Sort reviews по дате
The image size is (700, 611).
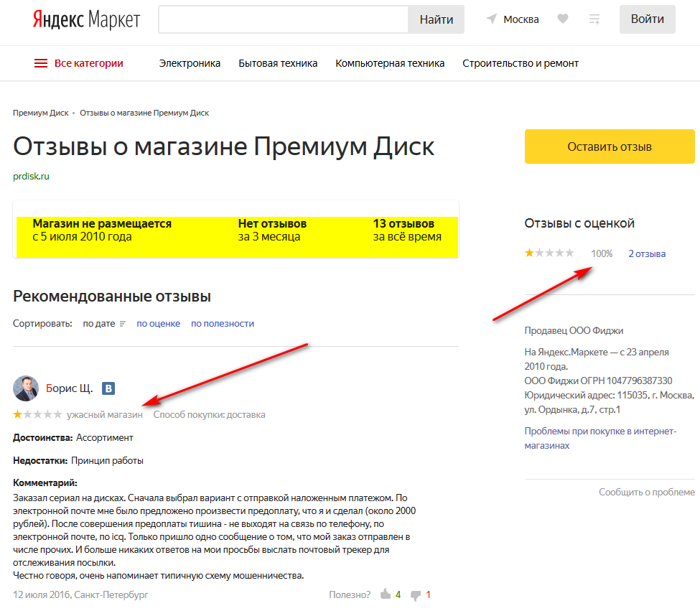[104, 324]
